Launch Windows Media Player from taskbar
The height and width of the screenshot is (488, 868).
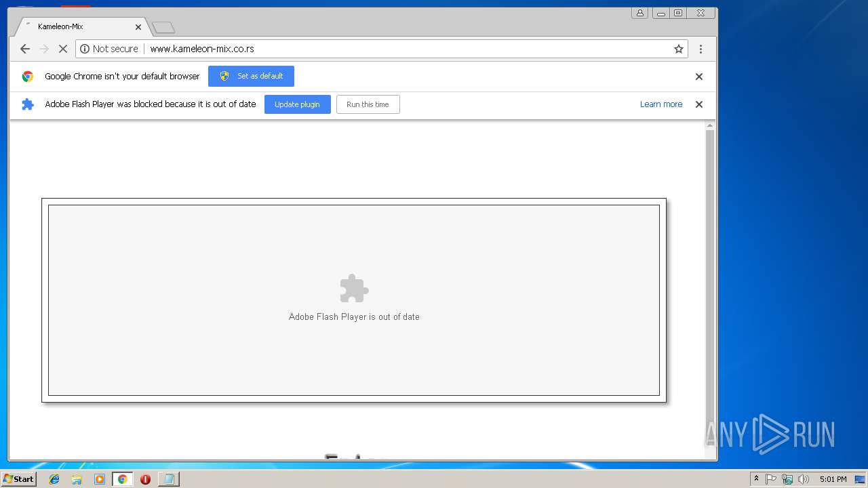[x=100, y=479]
